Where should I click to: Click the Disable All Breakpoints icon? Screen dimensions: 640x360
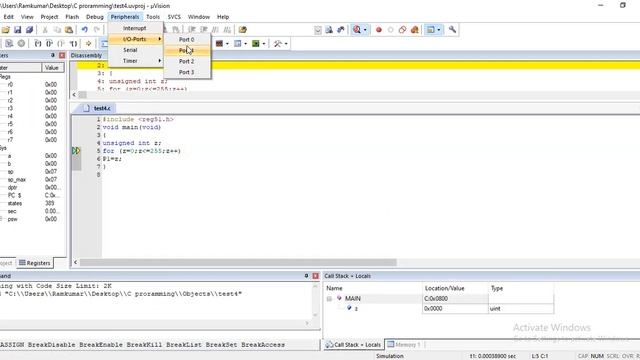coord(402,30)
